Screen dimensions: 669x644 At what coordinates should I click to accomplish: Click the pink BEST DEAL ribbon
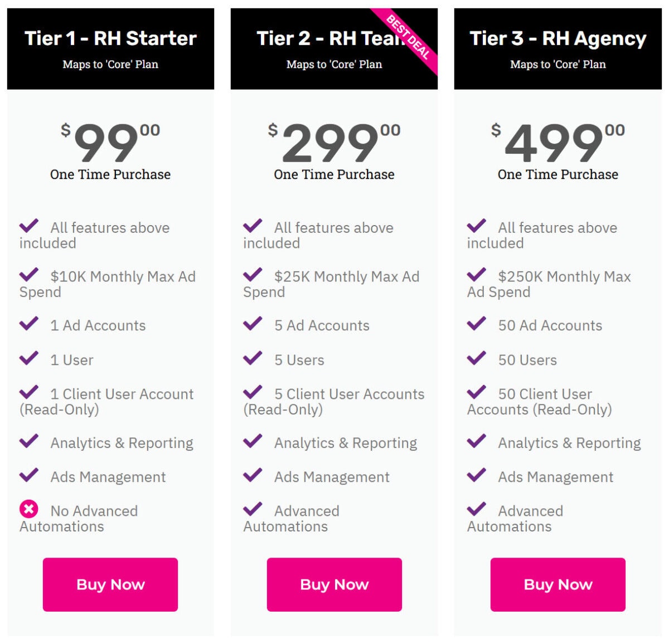click(409, 36)
